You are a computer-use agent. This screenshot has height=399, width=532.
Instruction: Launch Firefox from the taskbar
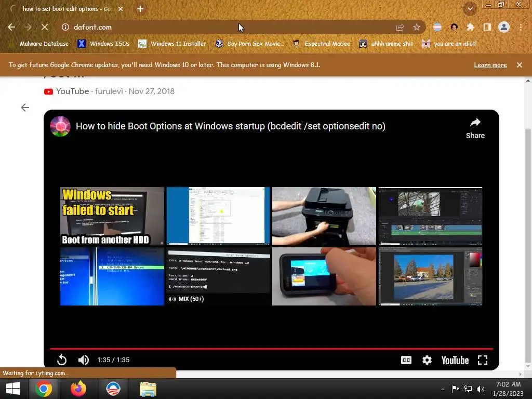click(78, 389)
